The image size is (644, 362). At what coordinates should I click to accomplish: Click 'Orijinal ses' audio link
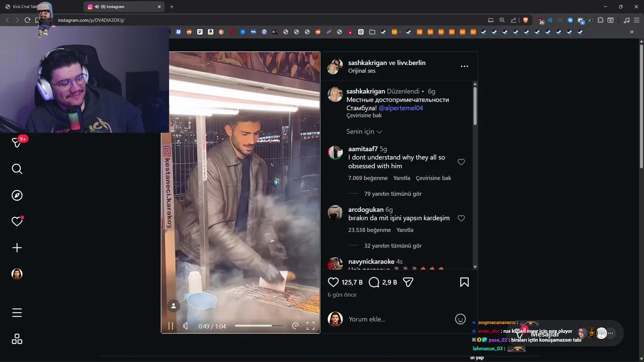(x=362, y=71)
